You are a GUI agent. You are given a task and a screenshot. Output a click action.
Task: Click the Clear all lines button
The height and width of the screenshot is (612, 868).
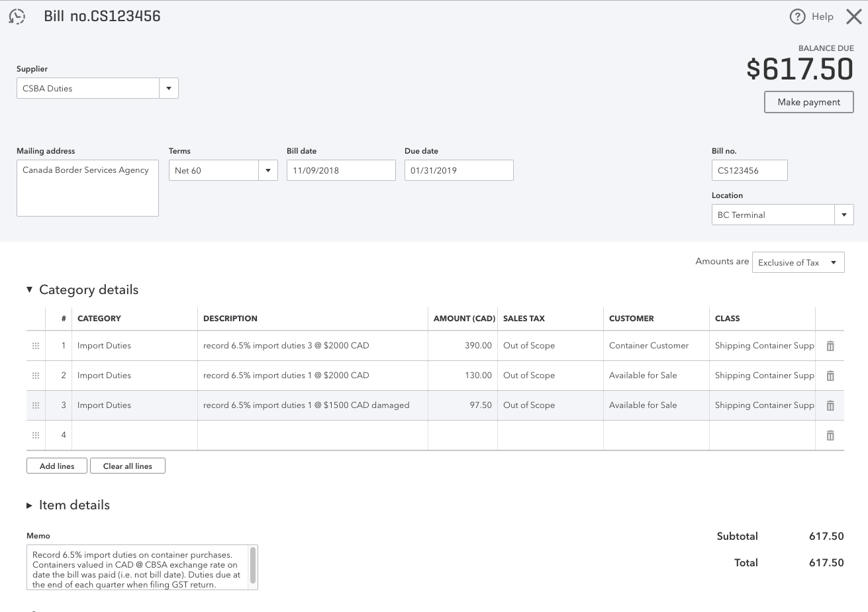coord(128,466)
